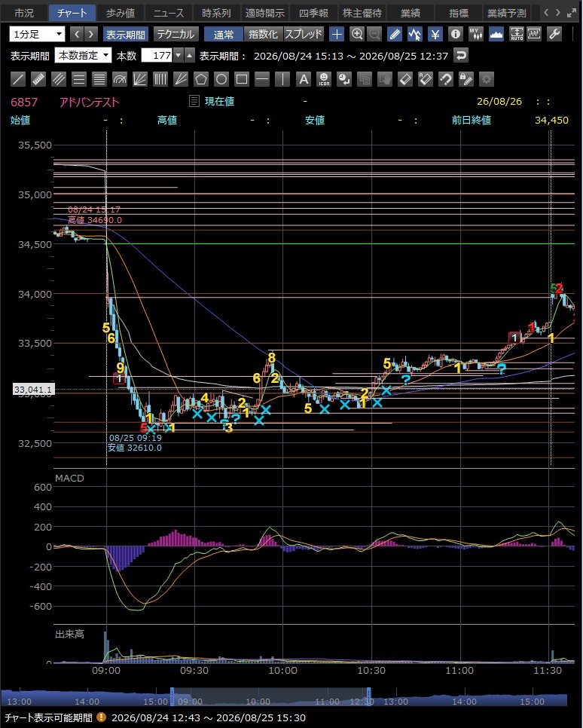
Task: Click the MY chart settings icon
Action: (476, 34)
